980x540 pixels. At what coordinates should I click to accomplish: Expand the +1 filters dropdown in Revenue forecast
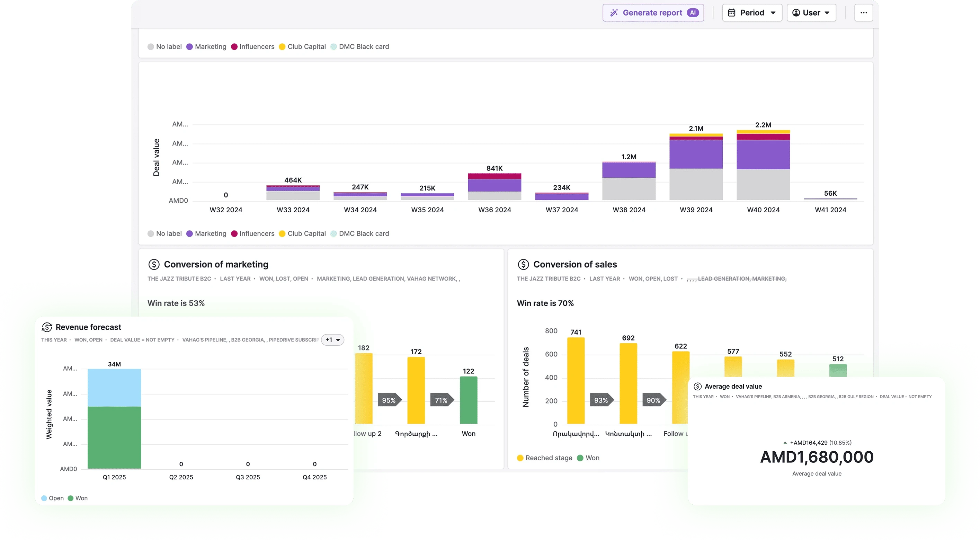tap(332, 340)
